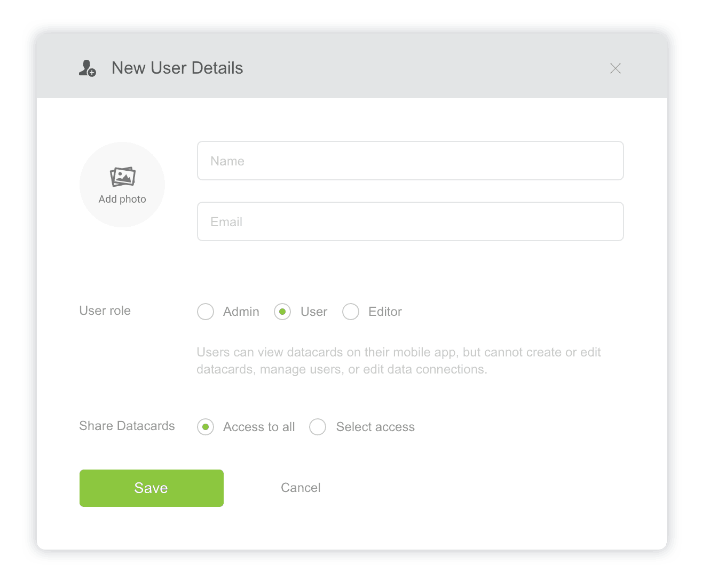Click the add-user icon in dialog header
Image resolution: width=702 pixels, height=588 pixels.
(x=88, y=68)
